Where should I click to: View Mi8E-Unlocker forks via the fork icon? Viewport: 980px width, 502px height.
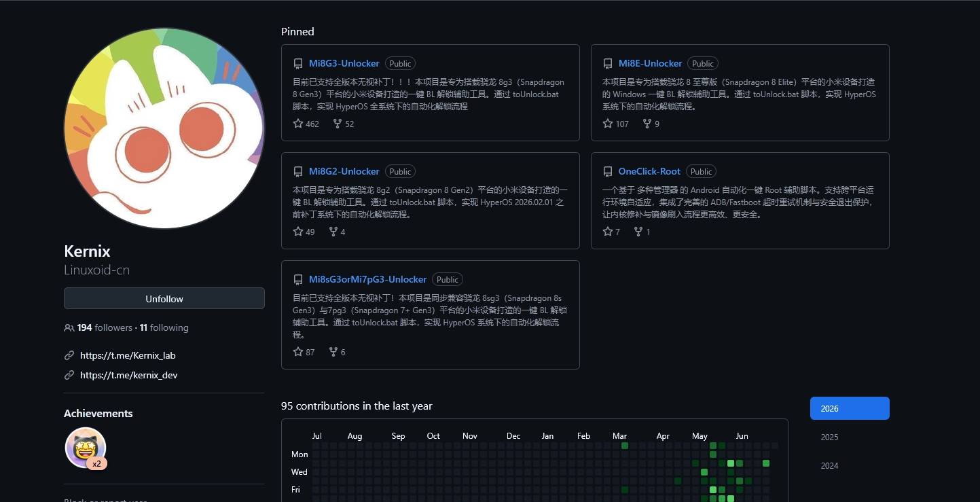coord(647,124)
